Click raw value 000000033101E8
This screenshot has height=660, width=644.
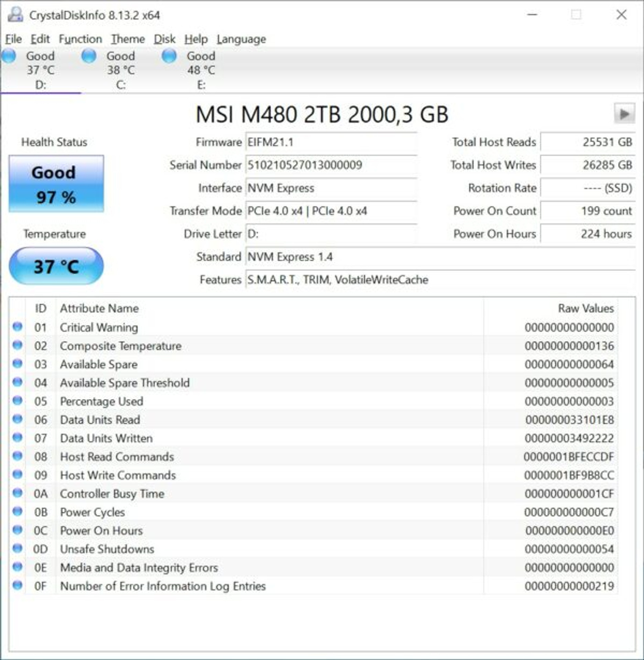point(569,420)
